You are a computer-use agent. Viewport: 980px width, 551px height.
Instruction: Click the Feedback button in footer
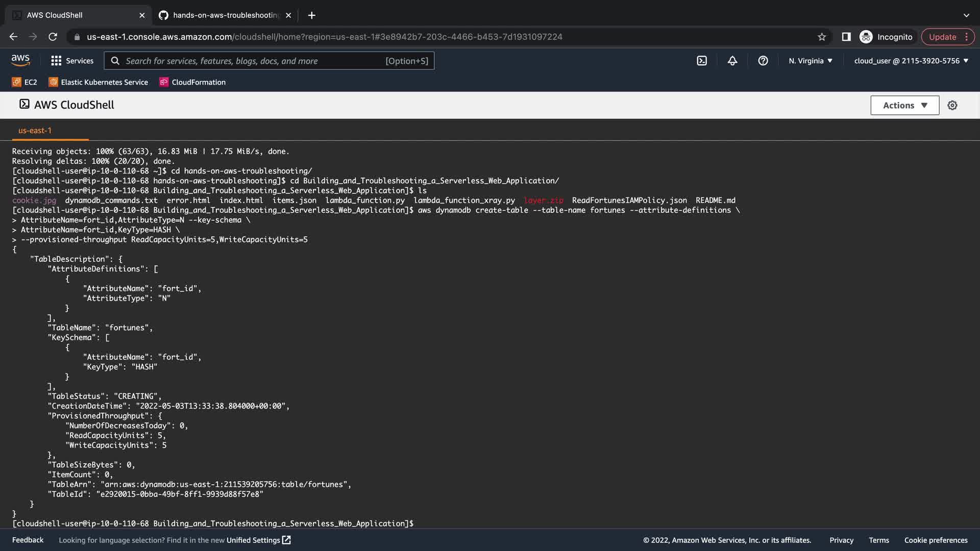pos(28,540)
